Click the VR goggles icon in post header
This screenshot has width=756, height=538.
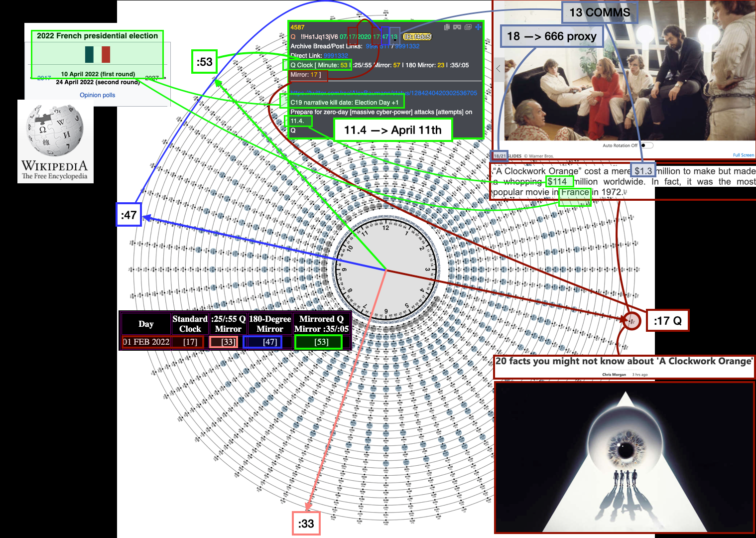click(x=457, y=27)
